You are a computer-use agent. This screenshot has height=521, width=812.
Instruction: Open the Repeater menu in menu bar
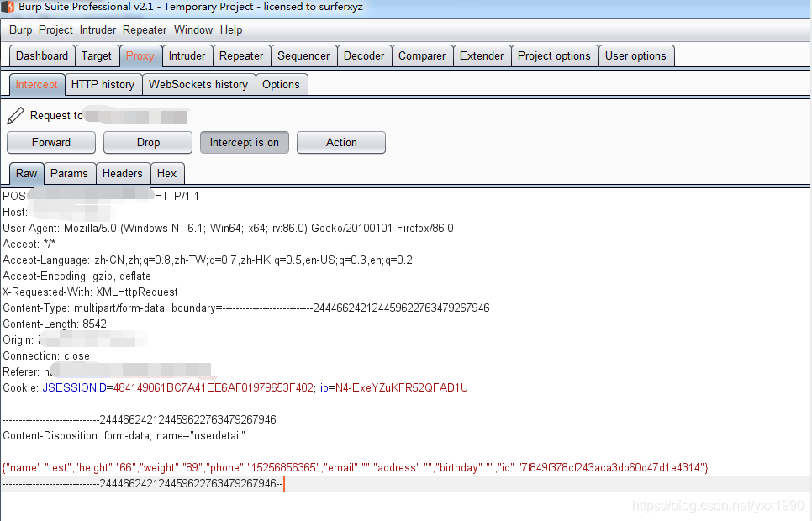145,30
